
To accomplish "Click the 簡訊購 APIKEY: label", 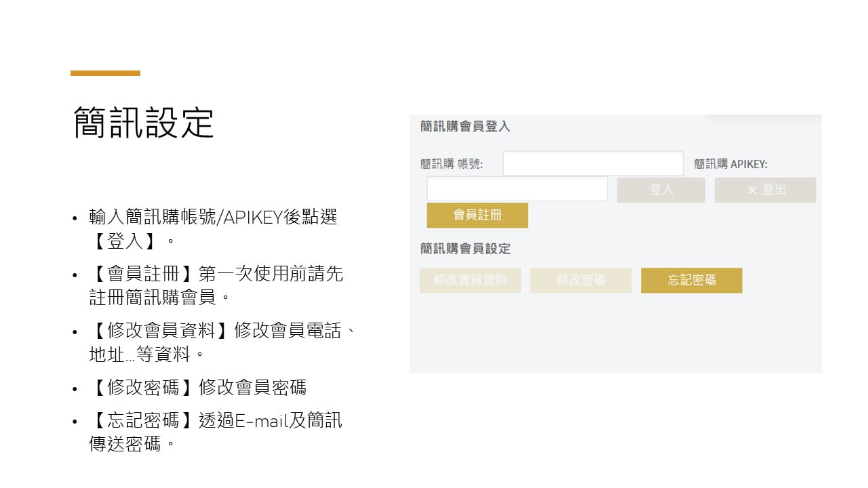I will coord(731,164).
